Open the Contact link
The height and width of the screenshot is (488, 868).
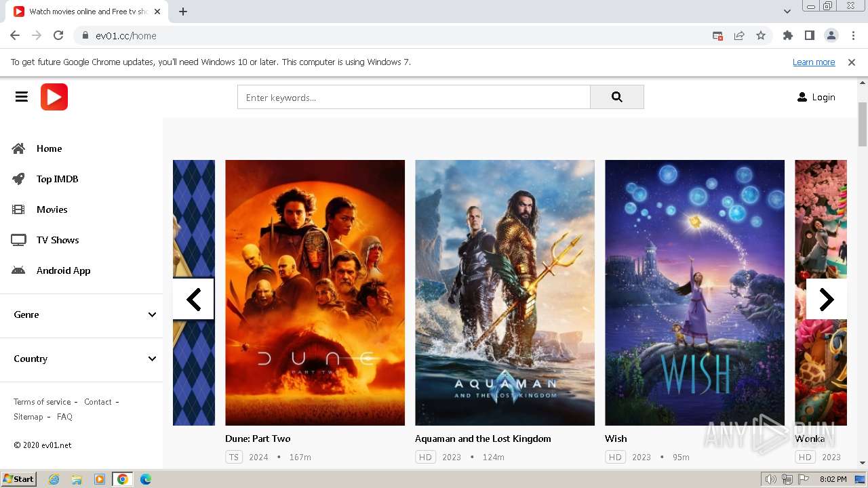pos(98,402)
